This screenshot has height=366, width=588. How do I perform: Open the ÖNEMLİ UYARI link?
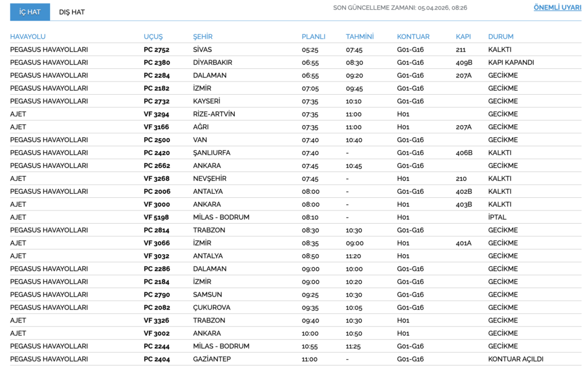tap(557, 7)
